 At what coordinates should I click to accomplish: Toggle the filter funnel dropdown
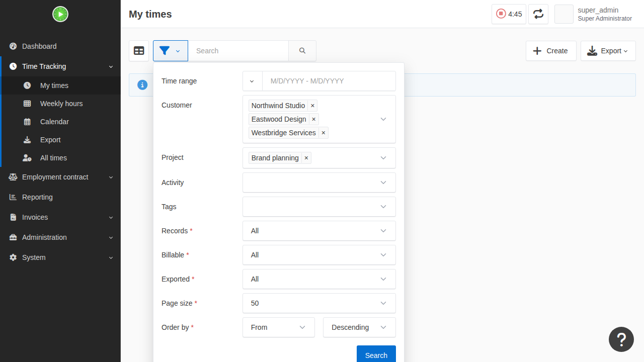[171, 51]
